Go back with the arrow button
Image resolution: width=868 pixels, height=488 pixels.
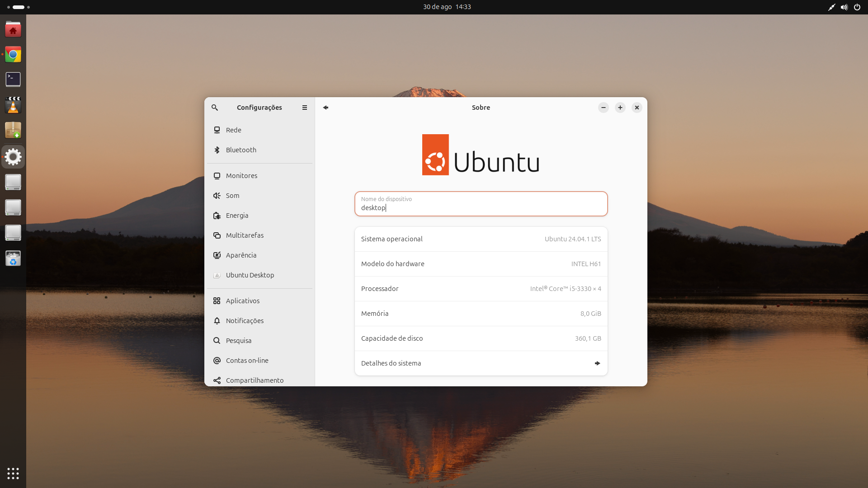(x=325, y=108)
